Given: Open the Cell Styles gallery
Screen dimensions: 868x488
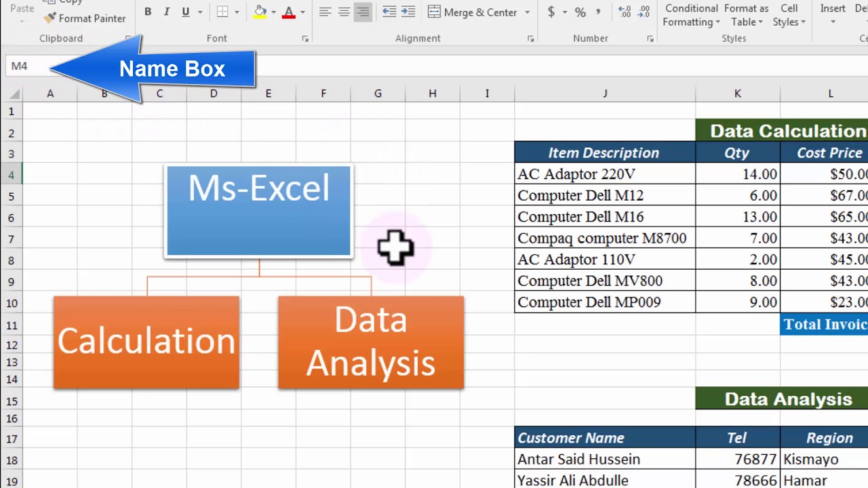Looking at the screenshot, I should [789, 15].
